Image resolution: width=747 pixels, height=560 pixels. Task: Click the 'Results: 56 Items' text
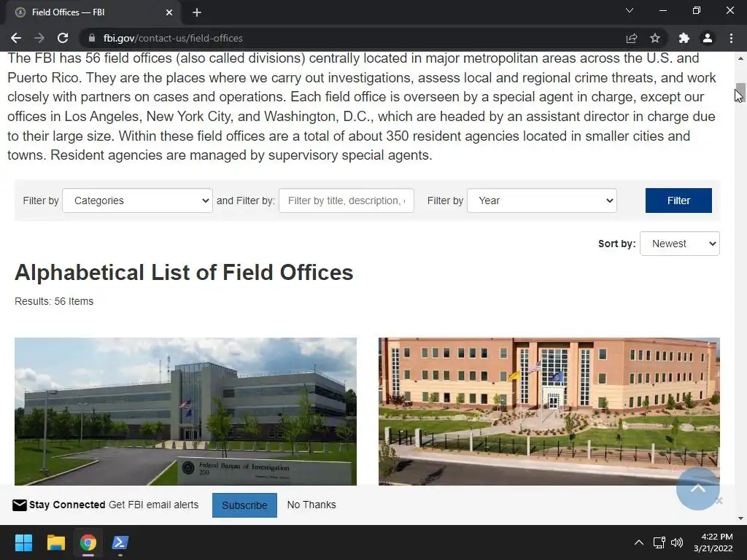point(54,301)
